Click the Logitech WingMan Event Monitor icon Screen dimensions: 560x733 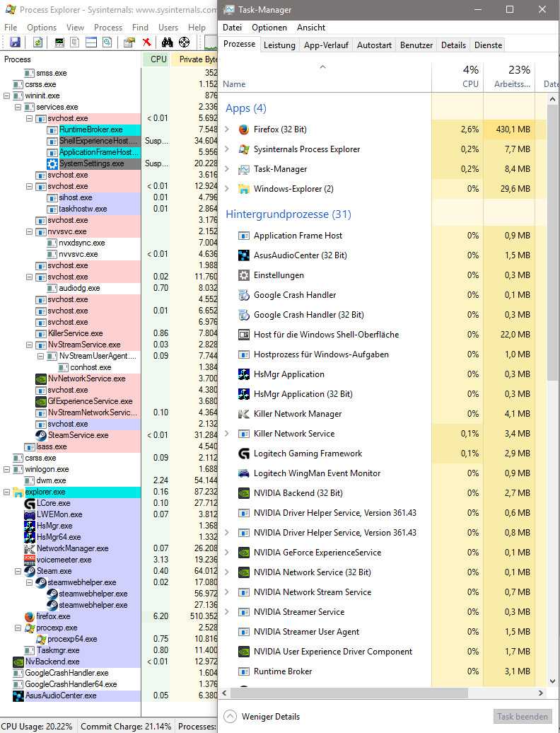(243, 473)
